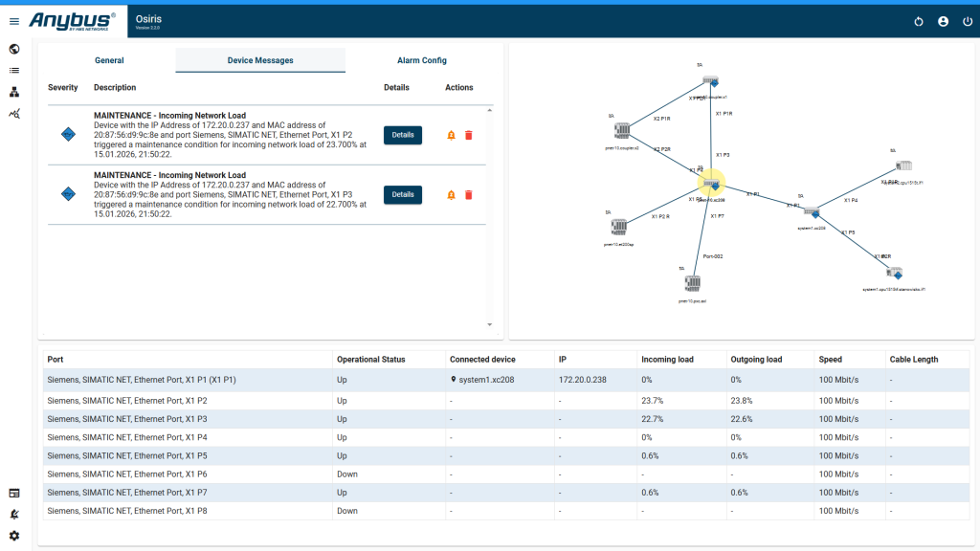This screenshot has height=551, width=980.
Task: Open the table layout icon in the sidebar
Action: pyautogui.click(x=13, y=494)
